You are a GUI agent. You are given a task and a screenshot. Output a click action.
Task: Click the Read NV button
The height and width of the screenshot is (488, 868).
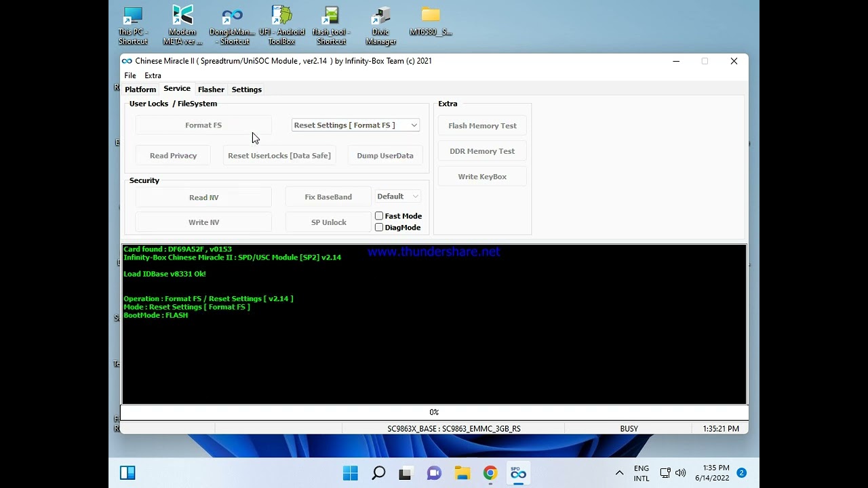[203, 197]
